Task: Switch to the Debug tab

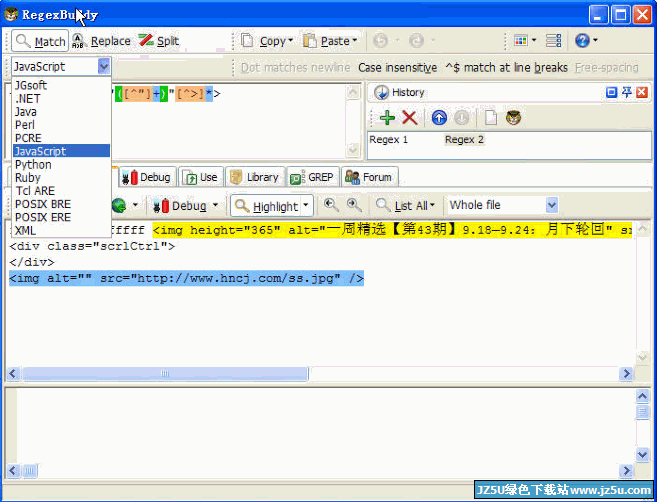Action: click(x=146, y=177)
